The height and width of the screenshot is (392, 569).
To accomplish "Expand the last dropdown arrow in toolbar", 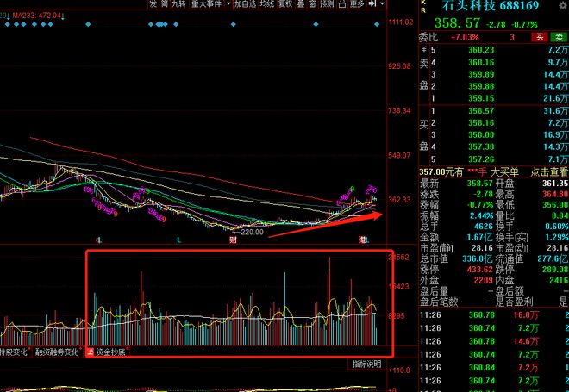I will [382, 3].
